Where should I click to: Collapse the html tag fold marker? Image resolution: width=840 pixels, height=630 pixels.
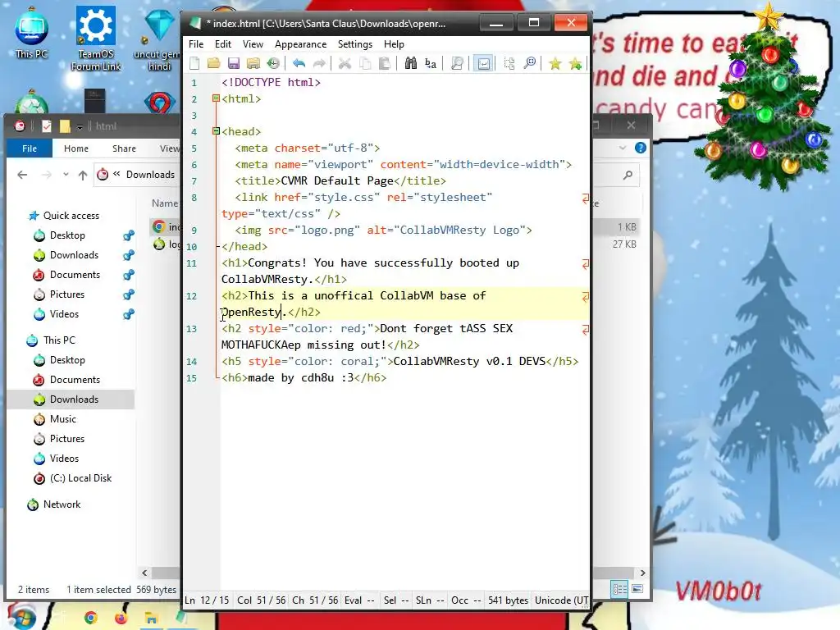point(216,98)
